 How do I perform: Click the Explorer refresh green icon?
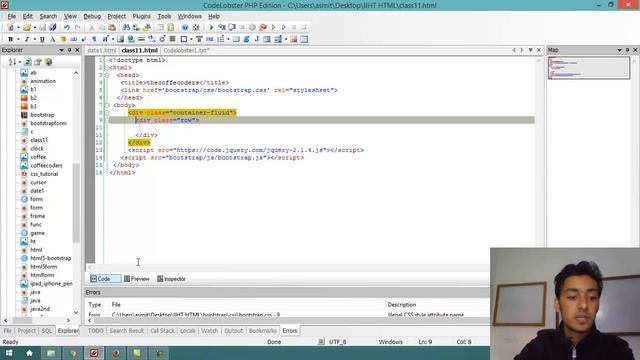[x=28, y=62]
